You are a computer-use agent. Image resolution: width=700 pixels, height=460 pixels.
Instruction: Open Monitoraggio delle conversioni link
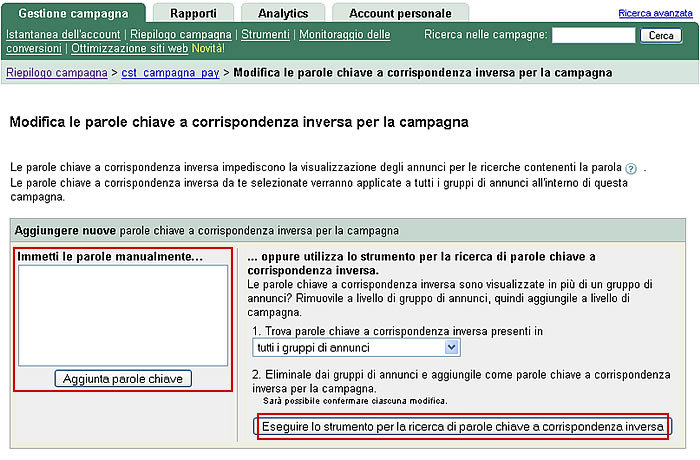click(345, 34)
